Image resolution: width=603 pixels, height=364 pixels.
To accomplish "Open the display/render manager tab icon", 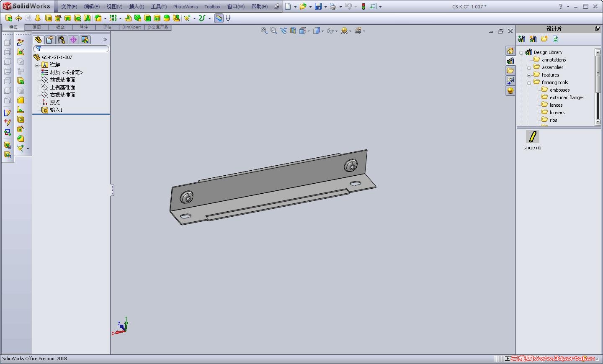I will [85, 40].
